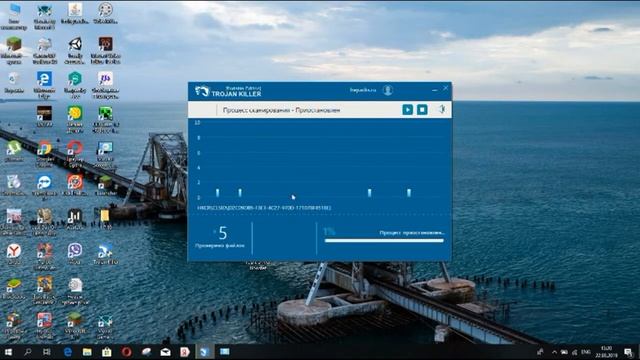Launch Edge from the taskbar
640x360 pixels.
click(x=68, y=352)
